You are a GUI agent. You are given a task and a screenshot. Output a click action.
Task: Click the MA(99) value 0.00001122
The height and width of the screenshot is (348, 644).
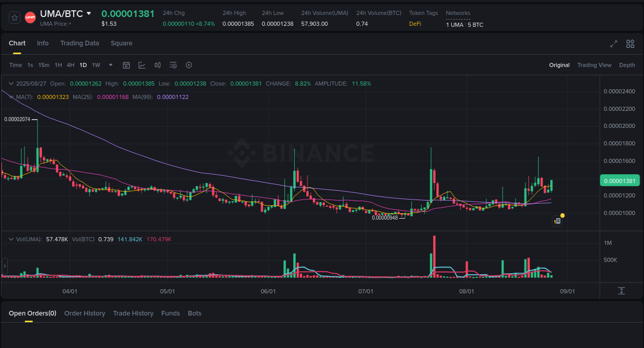pyautogui.click(x=173, y=97)
